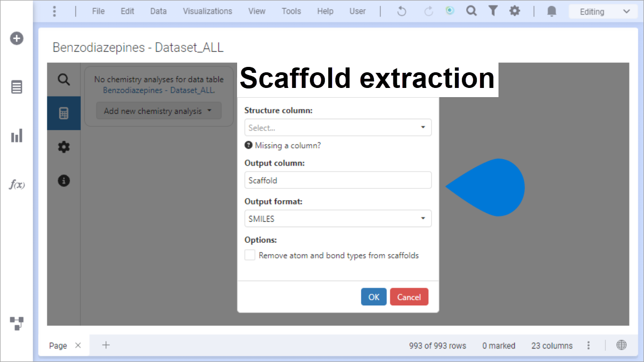Enable 'Remove atom and bond types from scaffolds'
Viewport: 644px width, 362px height.
pos(250,255)
